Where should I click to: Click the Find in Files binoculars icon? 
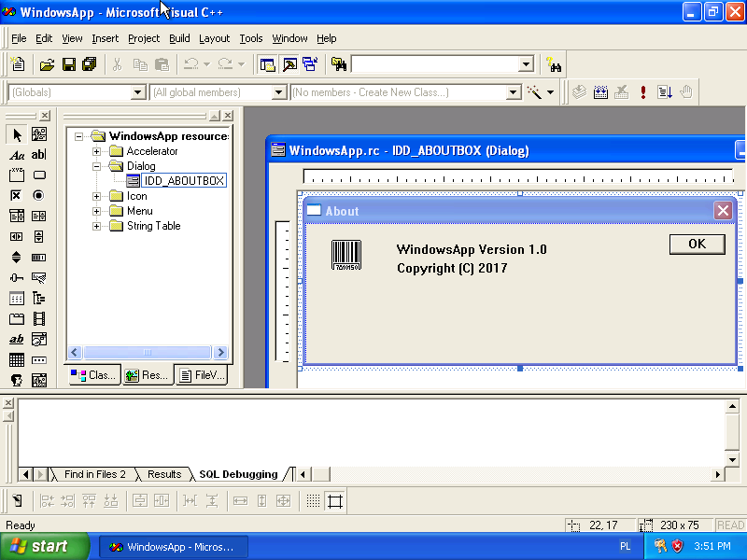(x=339, y=64)
